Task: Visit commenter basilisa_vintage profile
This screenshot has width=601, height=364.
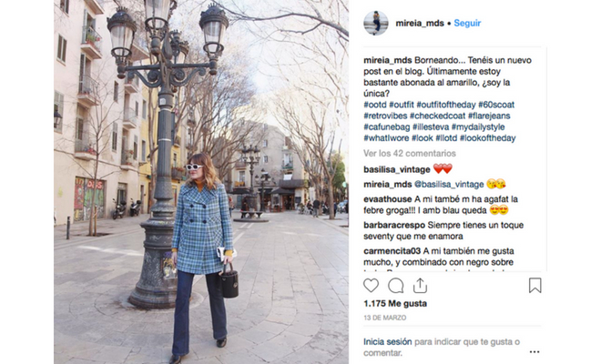Action: coord(397,169)
